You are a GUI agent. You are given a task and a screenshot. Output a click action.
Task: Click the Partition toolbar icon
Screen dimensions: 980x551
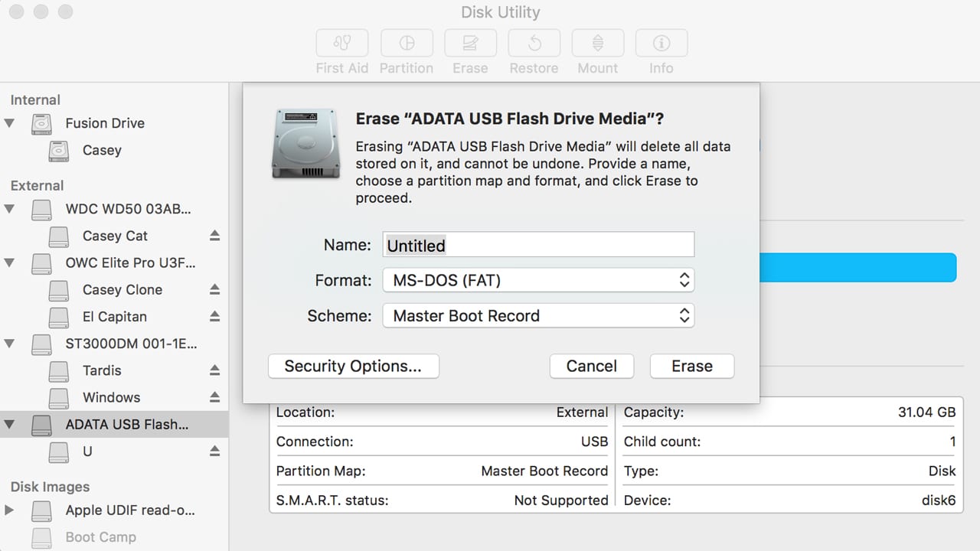click(406, 43)
